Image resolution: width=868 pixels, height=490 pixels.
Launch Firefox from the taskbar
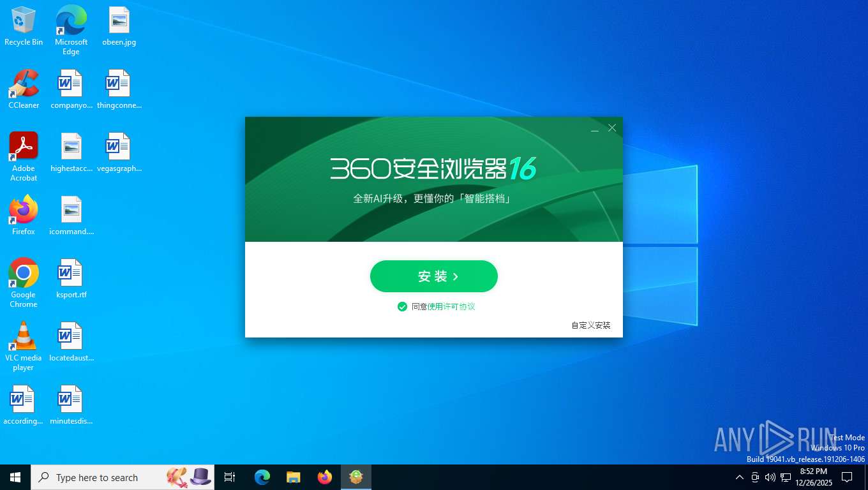[324, 477]
